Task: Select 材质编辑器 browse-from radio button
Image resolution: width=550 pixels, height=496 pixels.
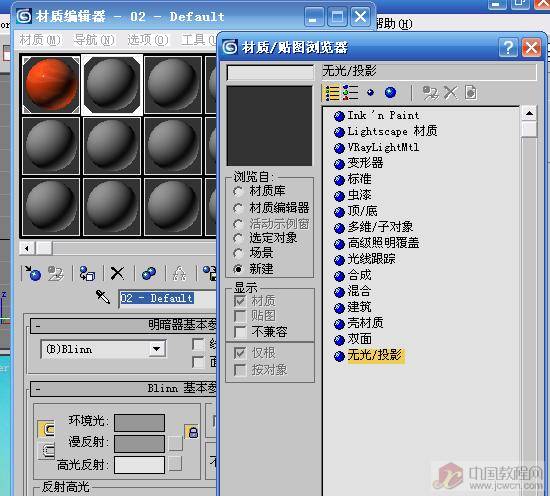Action: pos(238,208)
